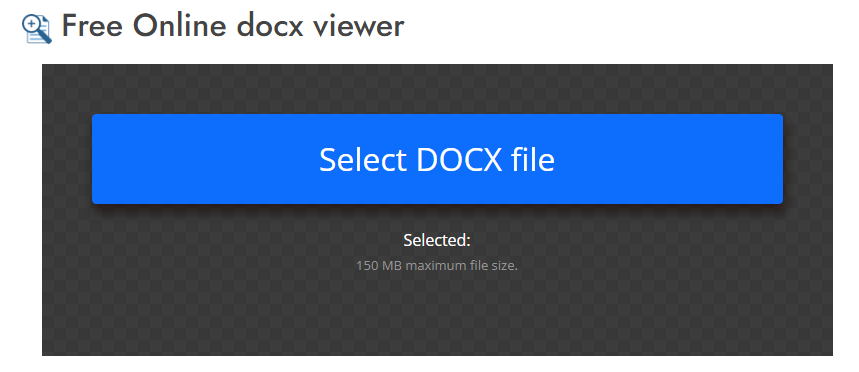859x372 pixels.
Task: Click the '150 MB' text under Selected
Action: click(375, 266)
